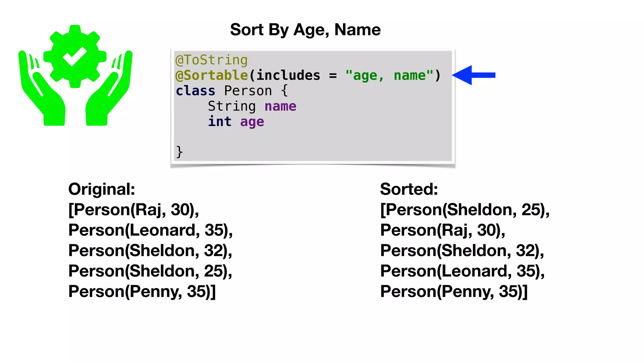Click the white checkmark inside the gear
Screen dimensions: 644x362
pyautogui.click(x=75, y=56)
